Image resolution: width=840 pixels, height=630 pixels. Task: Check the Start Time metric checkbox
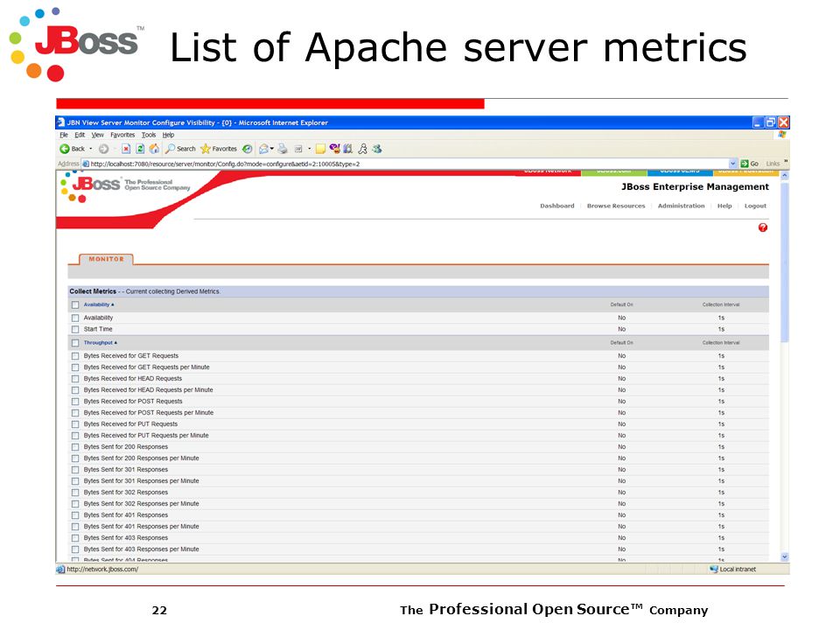(x=75, y=330)
